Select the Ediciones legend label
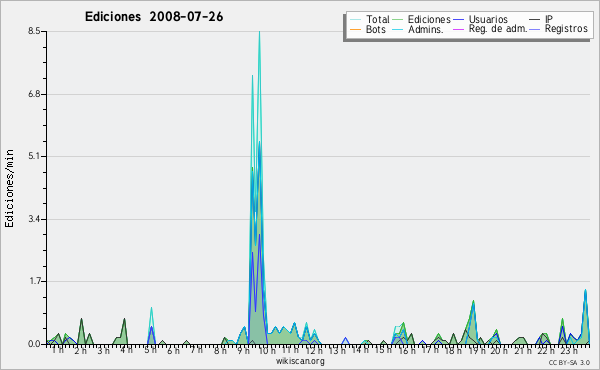This screenshot has height=370, width=600. pos(429,19)
